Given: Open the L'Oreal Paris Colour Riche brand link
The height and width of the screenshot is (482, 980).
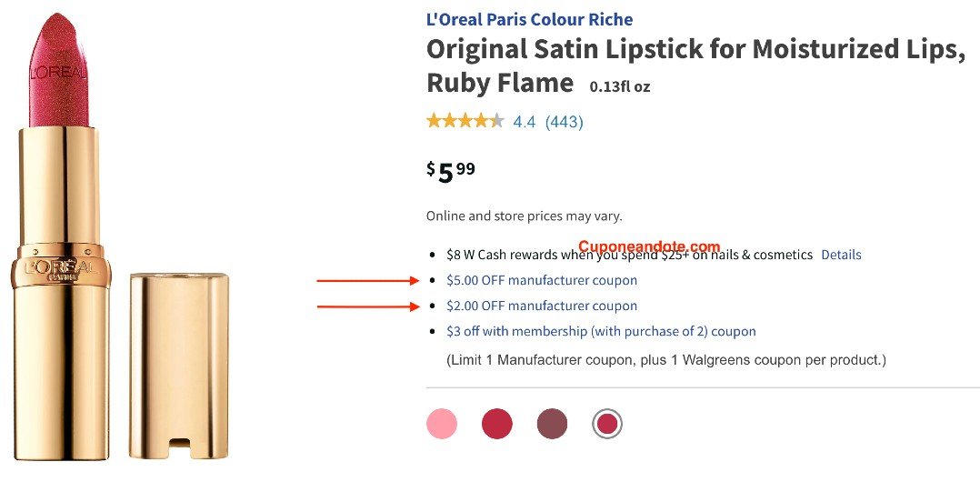Looking at the screenshot, I should tap(529, 19).
